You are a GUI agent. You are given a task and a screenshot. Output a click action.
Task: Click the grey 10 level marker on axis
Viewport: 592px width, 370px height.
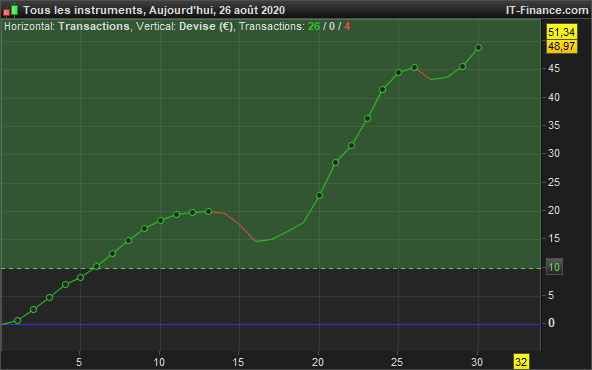pos(554,267)
